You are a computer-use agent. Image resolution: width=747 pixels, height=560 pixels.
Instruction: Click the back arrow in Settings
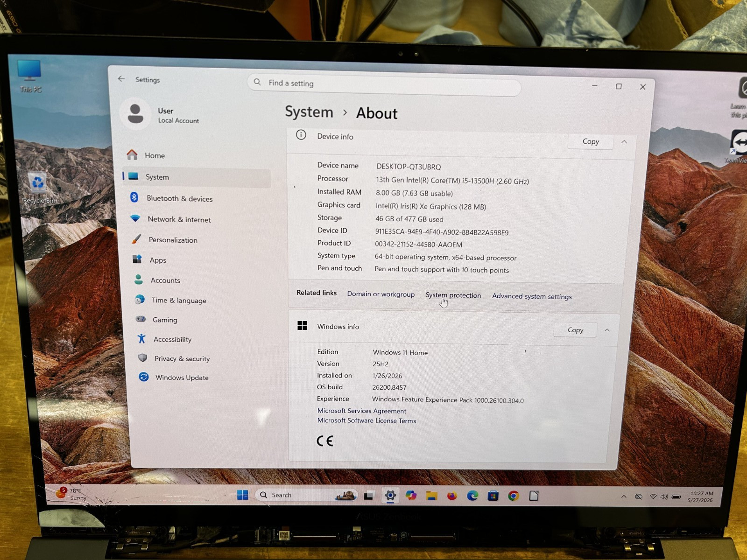[121, 79]
